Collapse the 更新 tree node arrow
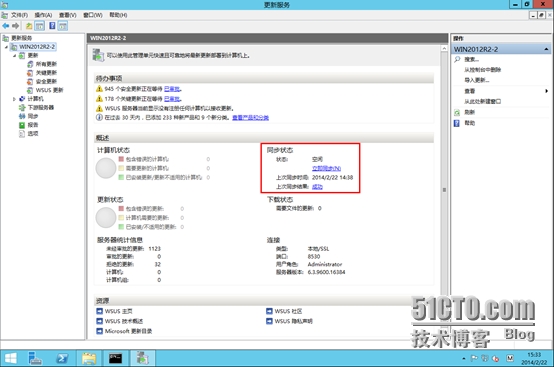 pos(14,55)
